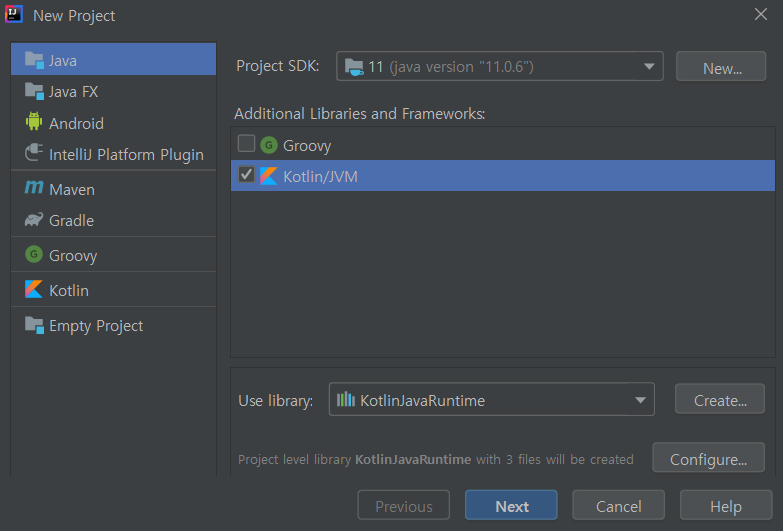This screenshot has height=531, width=783.
Task: Click the Cancel button
Action: (618, 505)
